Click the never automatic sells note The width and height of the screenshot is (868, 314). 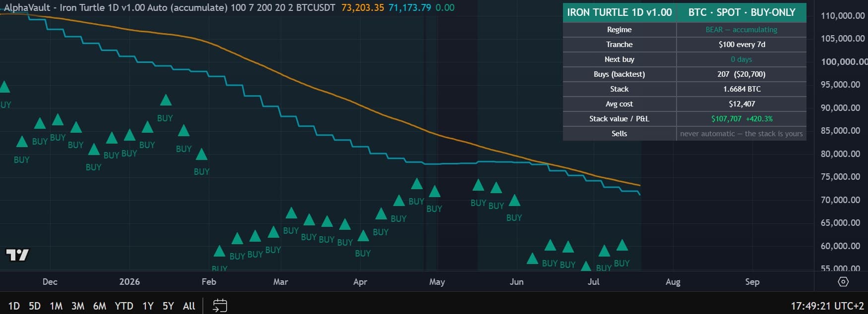coord(742,134)
